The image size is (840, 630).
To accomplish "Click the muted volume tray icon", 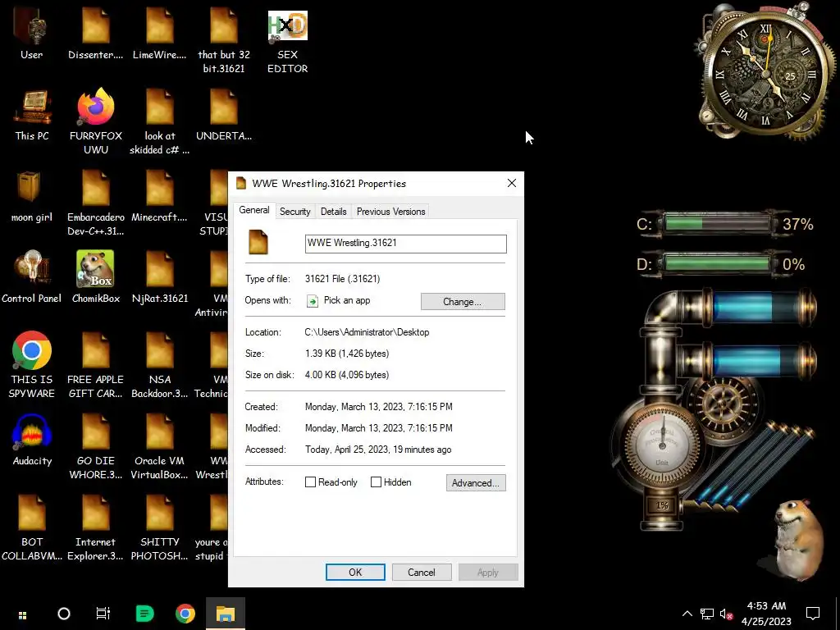I will coord(727,614).
